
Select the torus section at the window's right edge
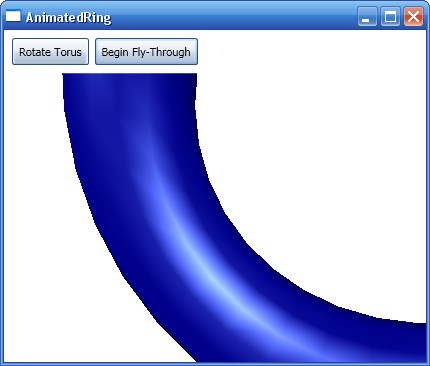click(417, 342)
